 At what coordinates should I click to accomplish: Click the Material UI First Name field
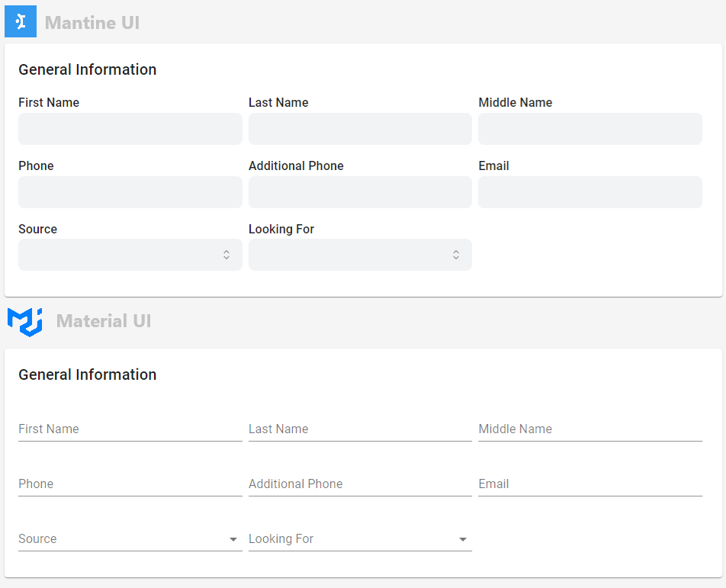point(130,429)
